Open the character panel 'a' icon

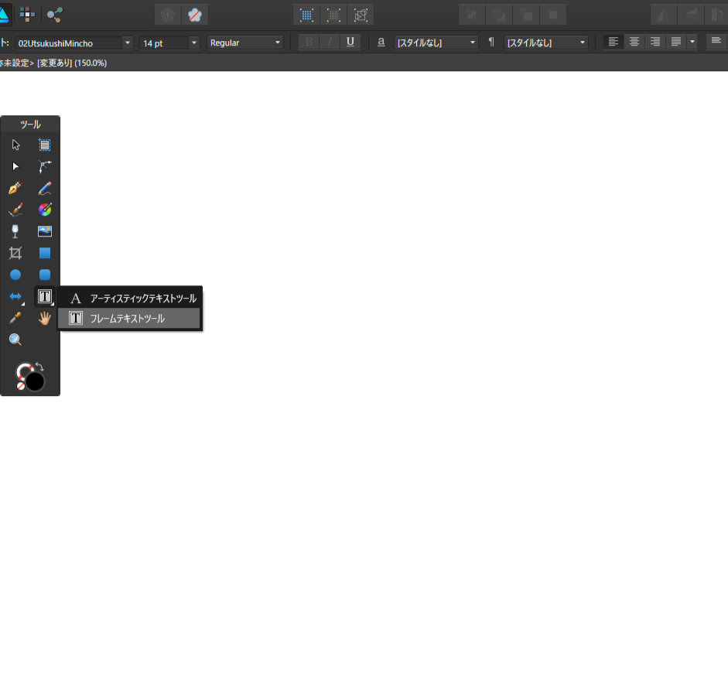pos(381,43)
